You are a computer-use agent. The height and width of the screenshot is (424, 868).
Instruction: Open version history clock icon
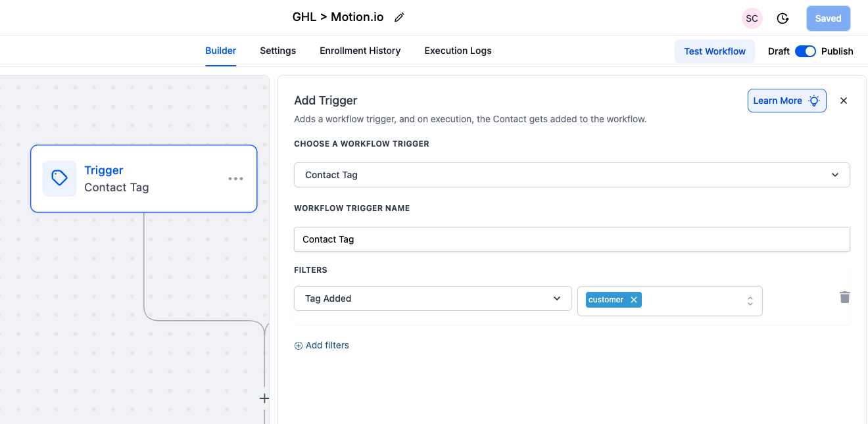point(783,18)
